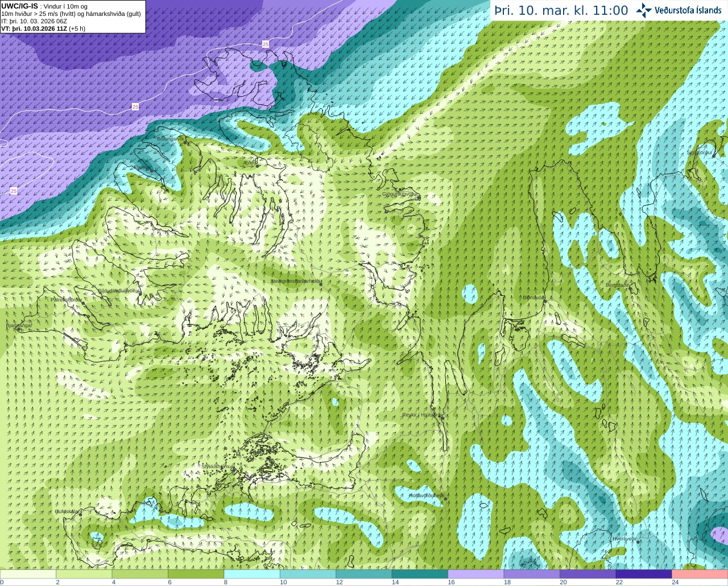Click the Veðurstofa Íslands name text
Image resolution: width=728 pixels, height=586 pixels.
pos(688,10)
